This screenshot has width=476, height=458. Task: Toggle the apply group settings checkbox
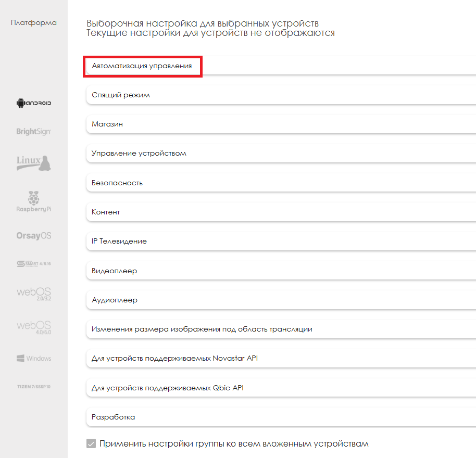(91, 444)
